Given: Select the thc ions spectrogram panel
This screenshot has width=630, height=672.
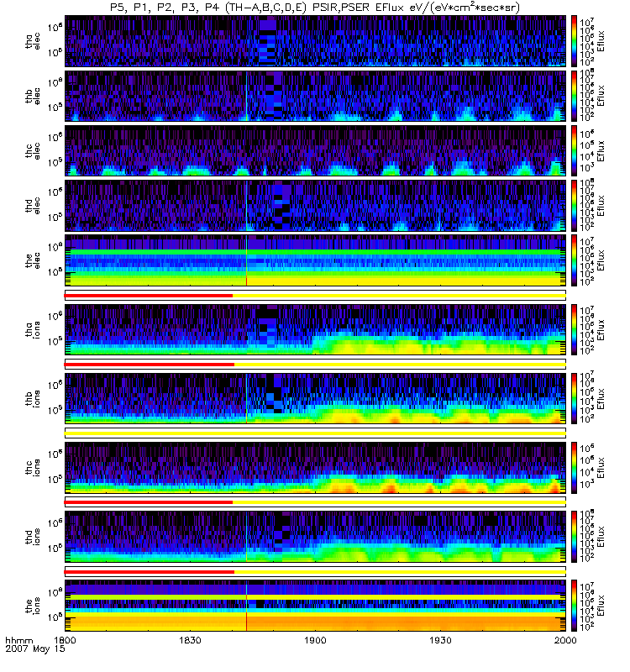Looking at the screenshot, I should [x=315, y=468].
